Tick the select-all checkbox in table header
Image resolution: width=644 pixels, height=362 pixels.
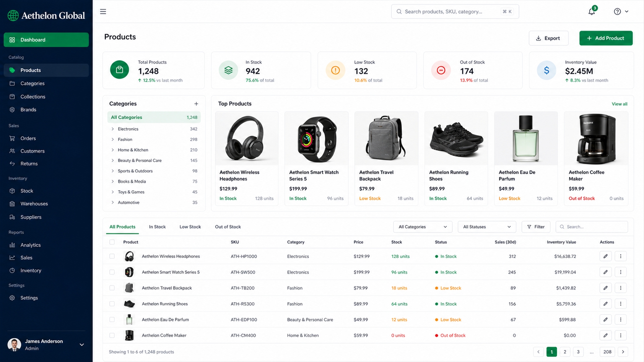(112, 242)
